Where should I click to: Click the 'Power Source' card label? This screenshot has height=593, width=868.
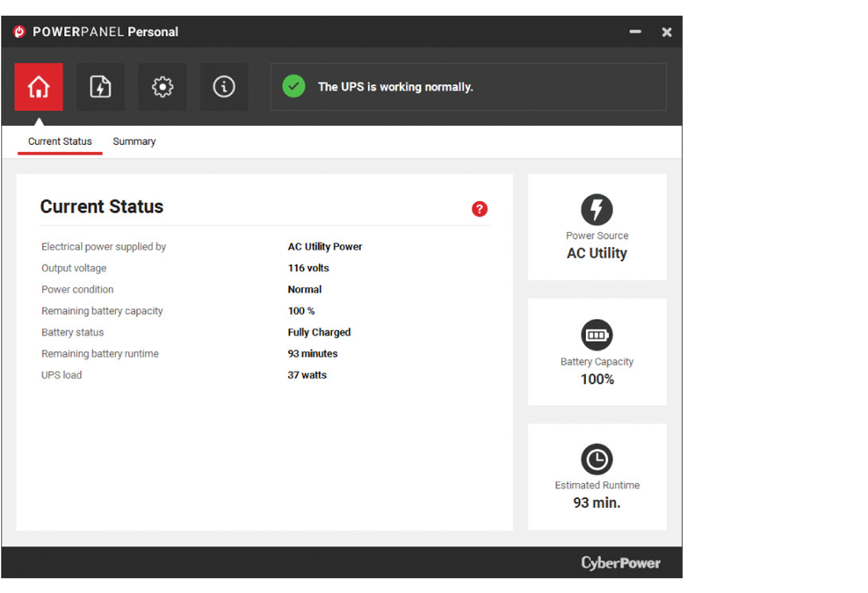(x=597, y=235)
